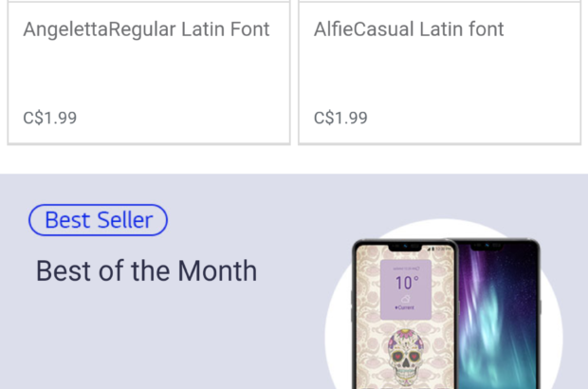This screenshot has width=588, height=389.
Task: Click the Current label in weather widget
Action: 405,307
